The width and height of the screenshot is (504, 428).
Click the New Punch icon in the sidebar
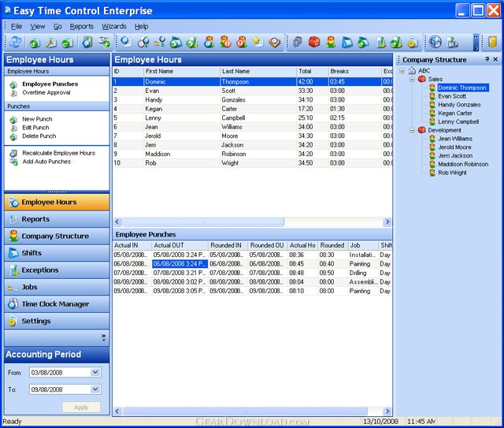click(x=14, y=119)
